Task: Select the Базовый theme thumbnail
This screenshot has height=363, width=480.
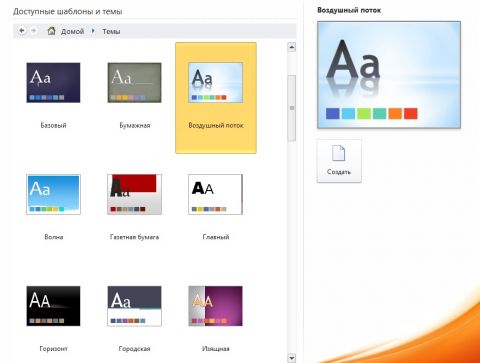Action: pos(53,83)
